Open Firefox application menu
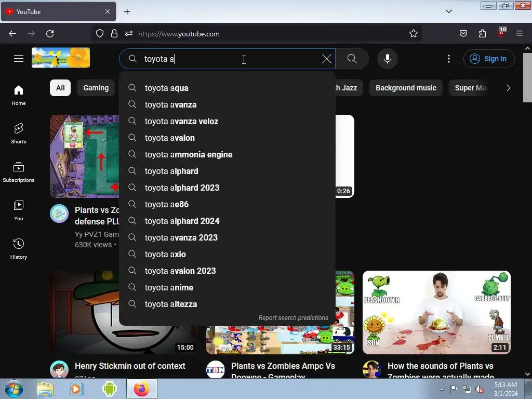The image size is (532, 399). (x=519, y=34)
